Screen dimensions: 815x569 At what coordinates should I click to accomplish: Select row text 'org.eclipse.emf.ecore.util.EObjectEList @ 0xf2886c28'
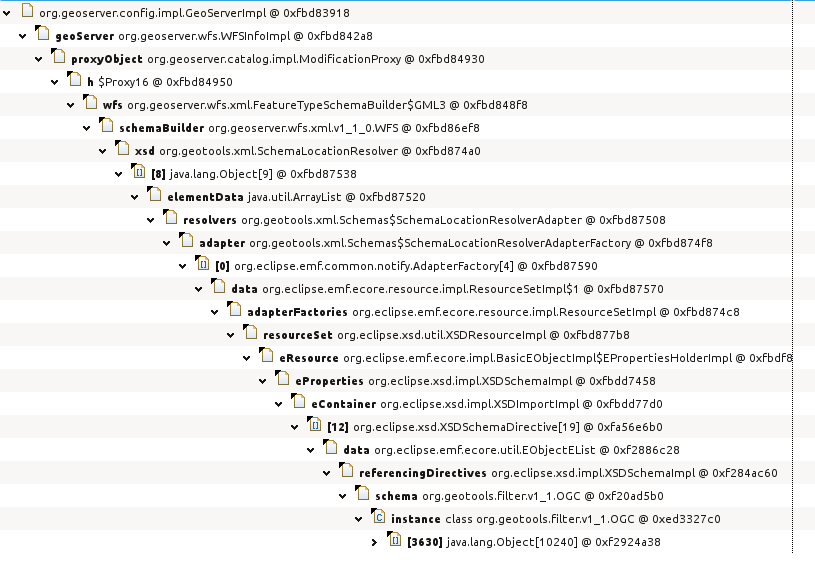click(x=527, y=450)
